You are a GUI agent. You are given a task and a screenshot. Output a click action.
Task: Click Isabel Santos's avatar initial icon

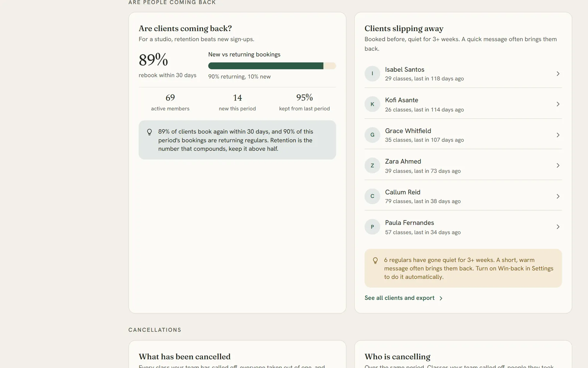[372, 74]
